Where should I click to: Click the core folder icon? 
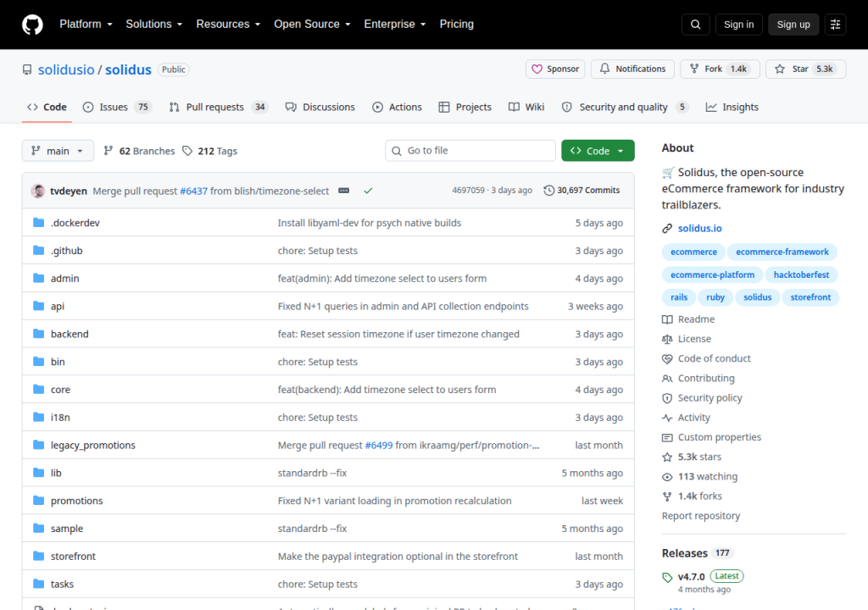coord(38,389)
